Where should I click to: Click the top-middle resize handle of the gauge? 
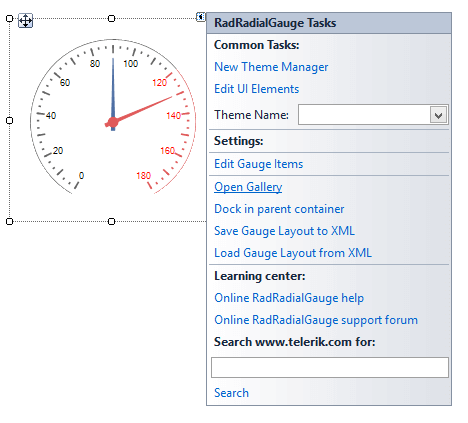[x=112, y=18]
